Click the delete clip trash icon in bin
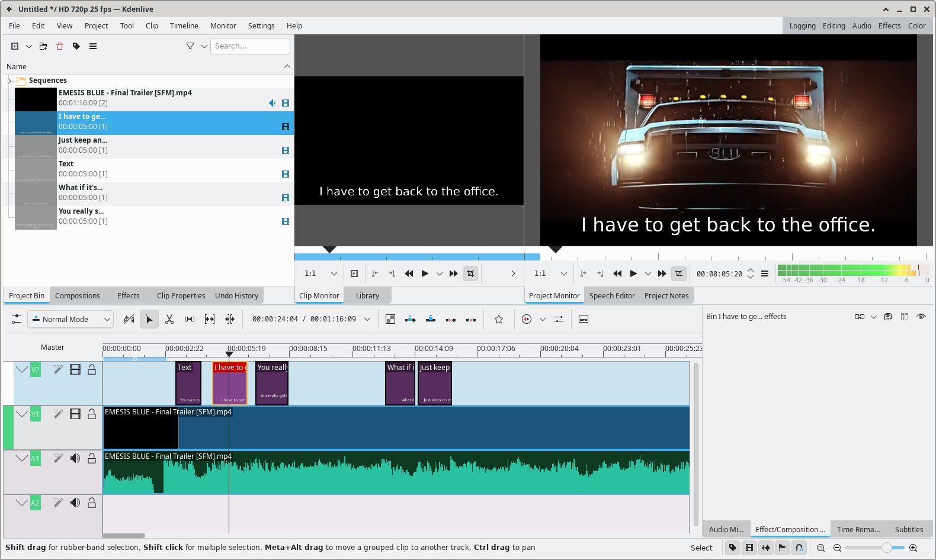The image size is (936, 560). point(60,46)
